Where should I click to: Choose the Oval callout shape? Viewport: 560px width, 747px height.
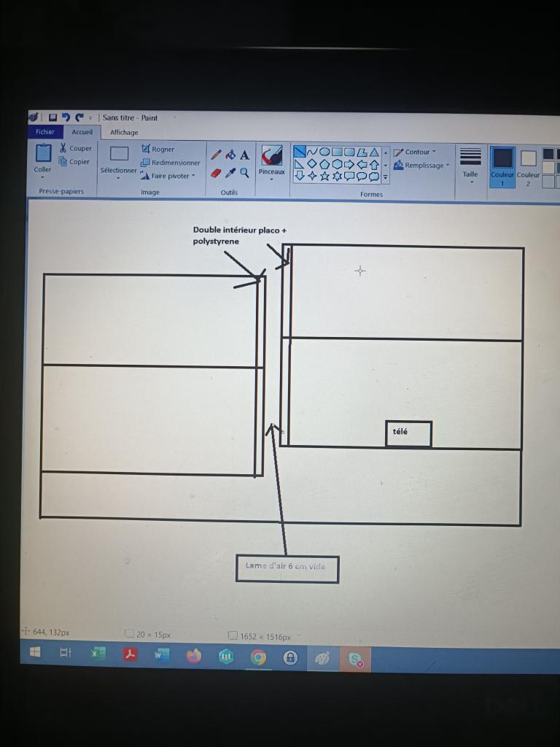click(362, 177)
